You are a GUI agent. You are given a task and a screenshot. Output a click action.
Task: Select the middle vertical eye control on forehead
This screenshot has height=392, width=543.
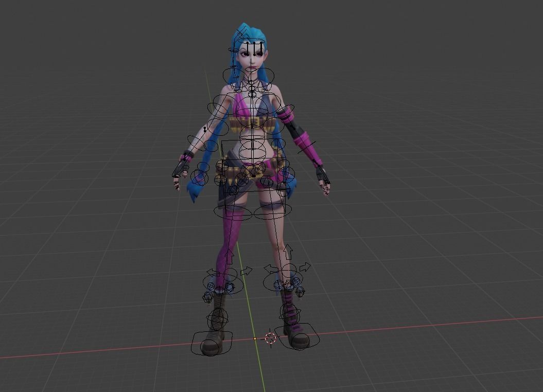coord(255,48)
